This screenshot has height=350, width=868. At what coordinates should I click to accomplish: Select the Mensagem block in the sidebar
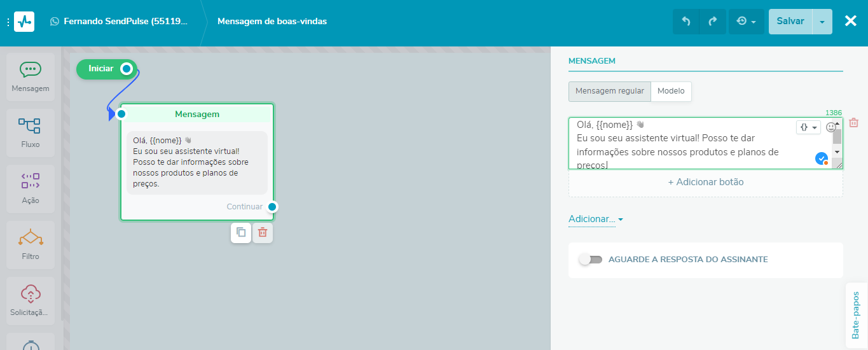31,77
